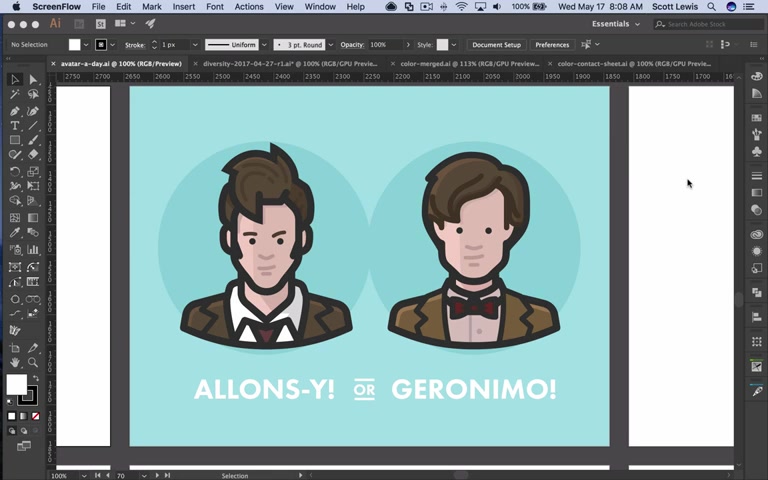
Task: Change the screen mode
Action: click(24, 446)
